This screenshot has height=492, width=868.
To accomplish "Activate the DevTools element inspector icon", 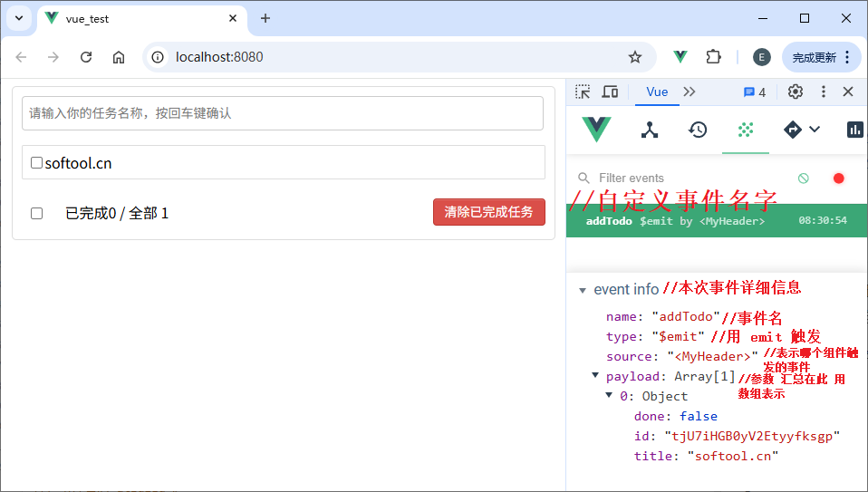I will pos(583,92).
